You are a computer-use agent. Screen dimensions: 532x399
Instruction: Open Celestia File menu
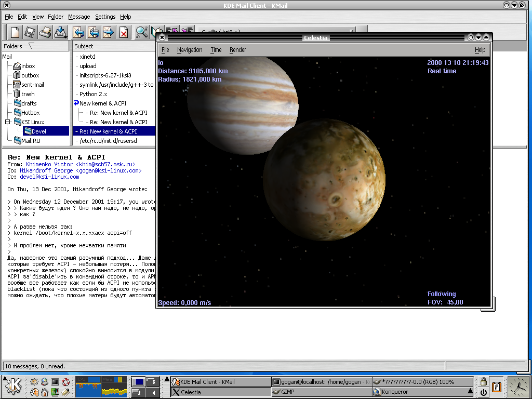tap(165, 50)
